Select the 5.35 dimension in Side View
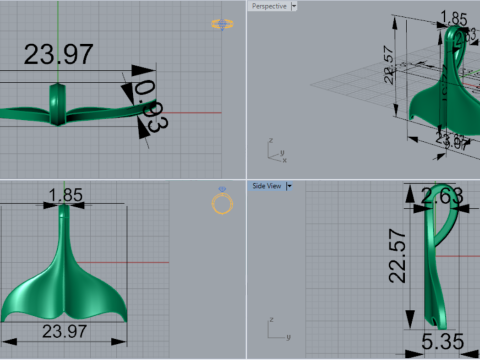480x360 pixels. click(443, 341)
